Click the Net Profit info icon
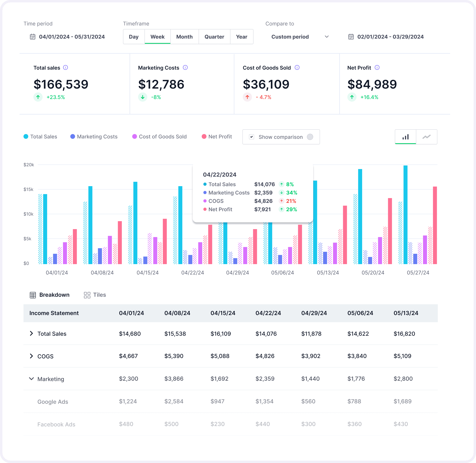 click(x=377, y=68)
